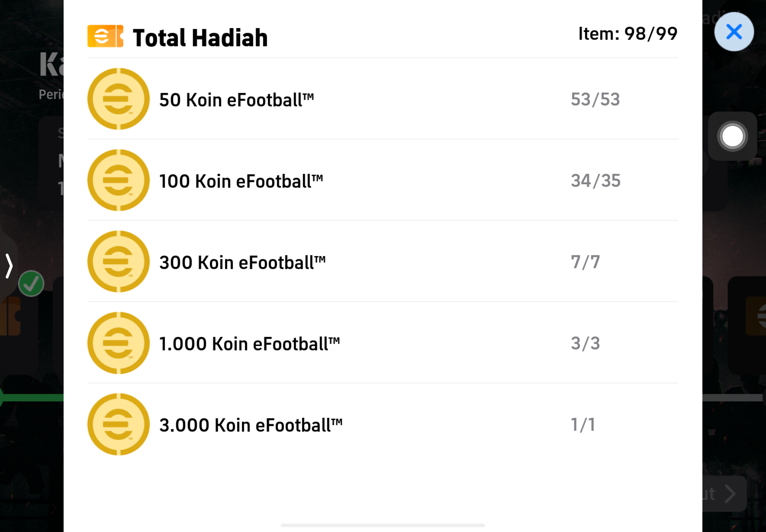This screenshot has height=532, width=766.
Task: Tap the 300 Koin eFootball coin icon
Action: click(118, 261)
